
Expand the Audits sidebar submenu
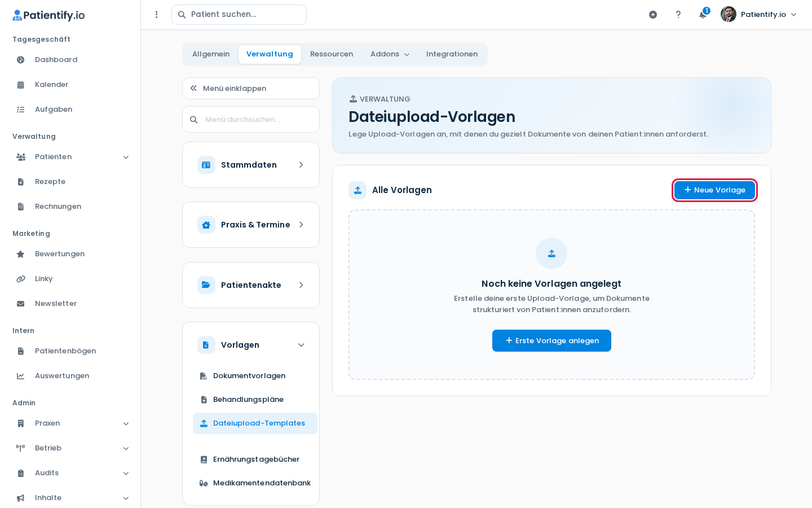coord(126,473)
